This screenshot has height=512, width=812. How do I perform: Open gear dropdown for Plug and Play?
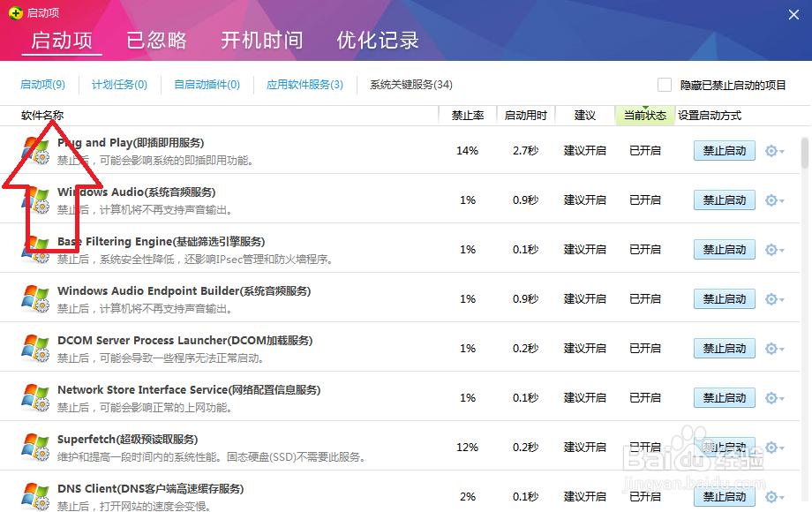pos(774,151)
